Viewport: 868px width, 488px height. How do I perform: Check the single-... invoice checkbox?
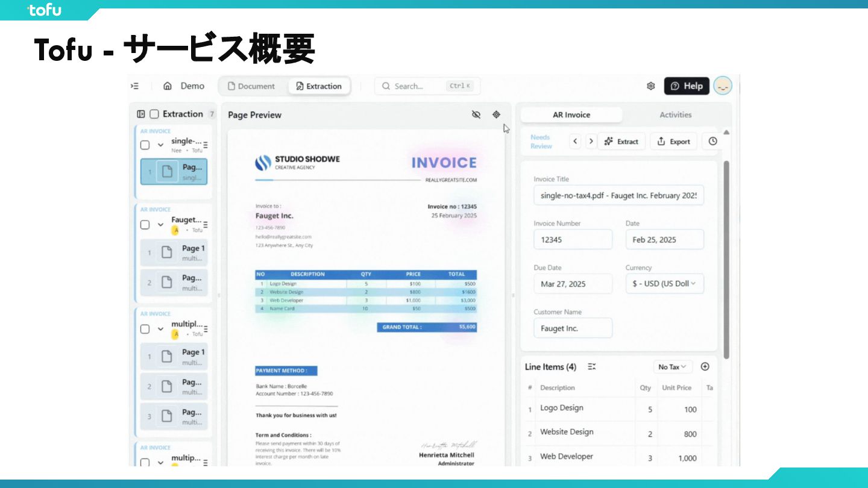(x=145, y=145)
